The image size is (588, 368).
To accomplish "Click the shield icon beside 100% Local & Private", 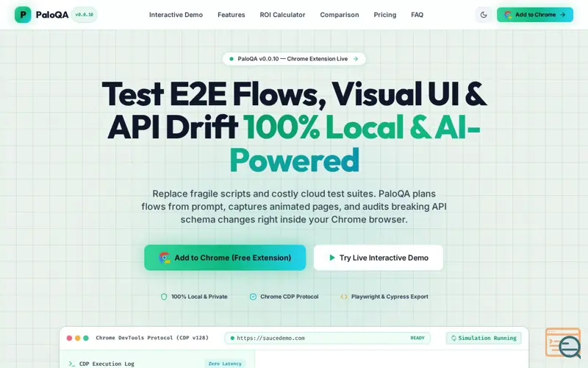I will 164,297.
